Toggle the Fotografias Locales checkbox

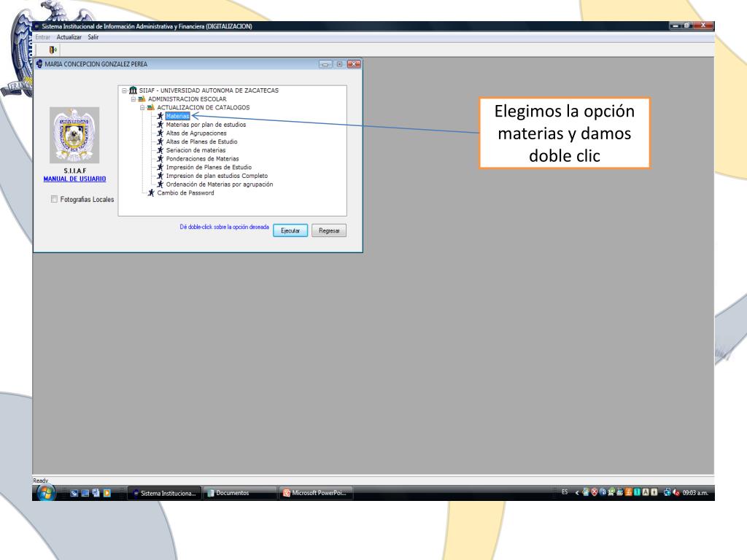point(54,199)
